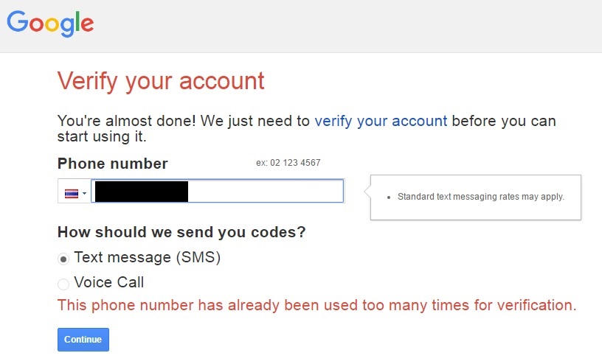Image resolution: width=602 pixels, height=364 pixels.
Task: Click the "Phone number" field label
Action: point(112,164)
